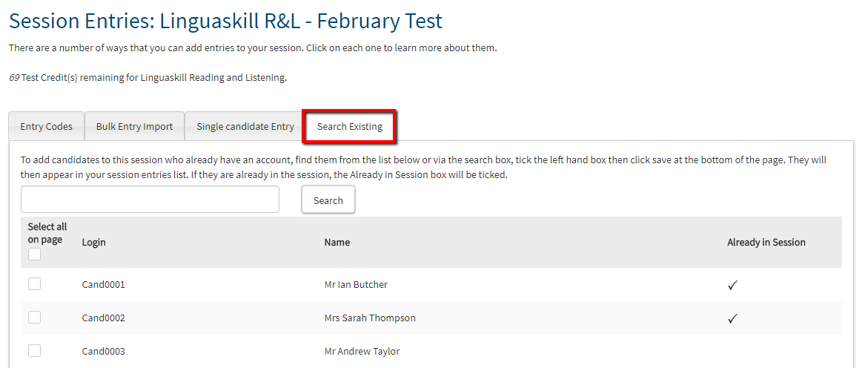
Task: Click the Search button
Action: coord(328,200)
